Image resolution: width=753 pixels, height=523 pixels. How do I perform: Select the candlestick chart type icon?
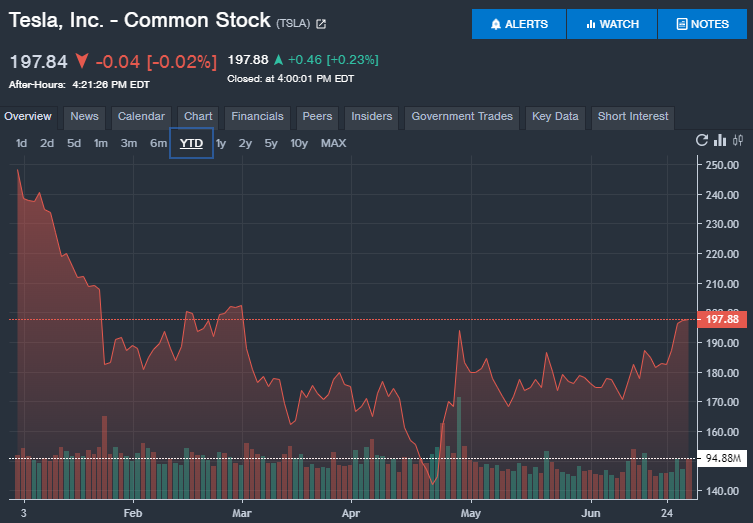pos(738,140)
